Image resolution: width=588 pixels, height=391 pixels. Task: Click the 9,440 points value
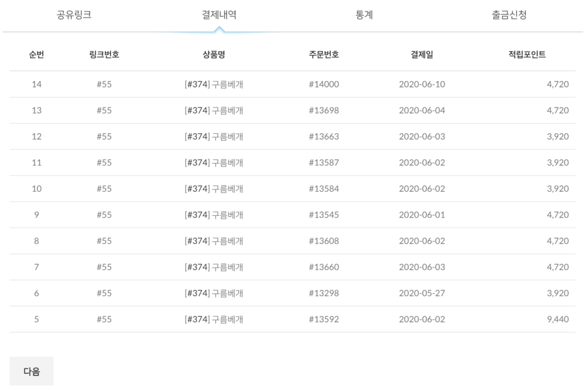pyautogui.click(x=558, y=319)
